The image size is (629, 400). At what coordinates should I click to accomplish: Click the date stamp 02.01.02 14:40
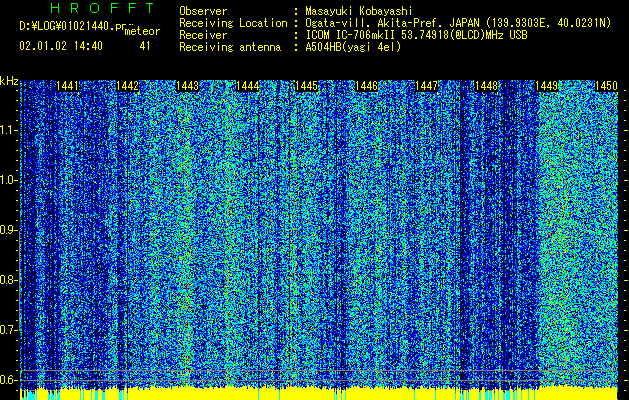(x=61, y=46)
